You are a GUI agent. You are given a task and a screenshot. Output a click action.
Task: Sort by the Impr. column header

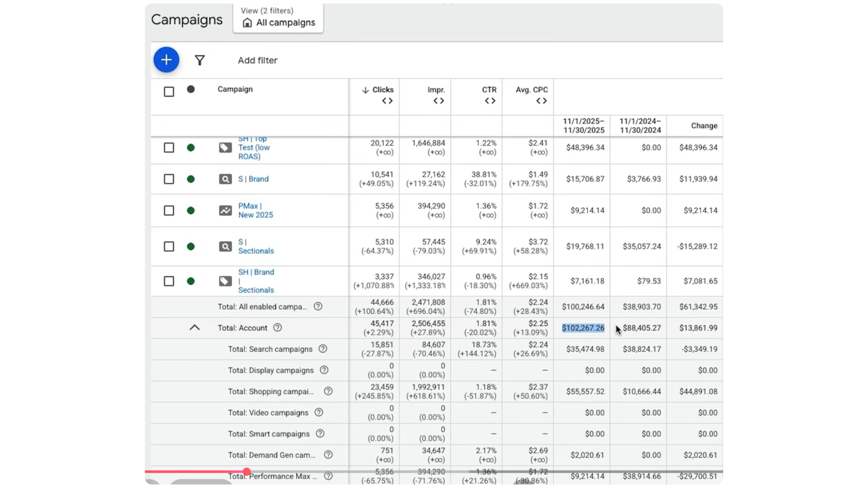click(x=436, y=90)
